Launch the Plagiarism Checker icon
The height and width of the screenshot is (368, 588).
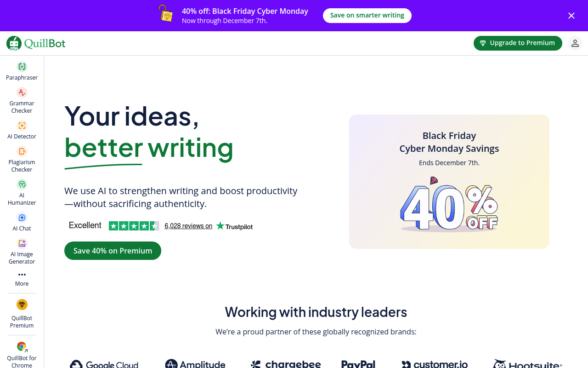point(22,151)
